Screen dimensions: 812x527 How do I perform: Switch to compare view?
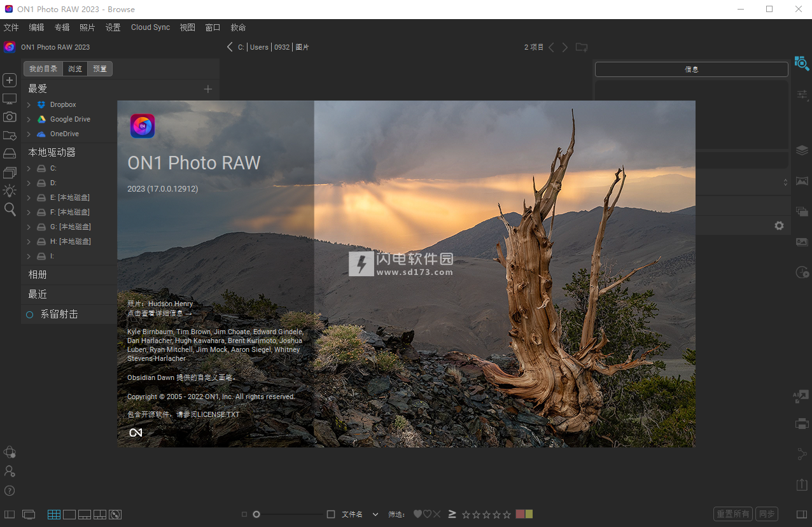click(100, 514)
